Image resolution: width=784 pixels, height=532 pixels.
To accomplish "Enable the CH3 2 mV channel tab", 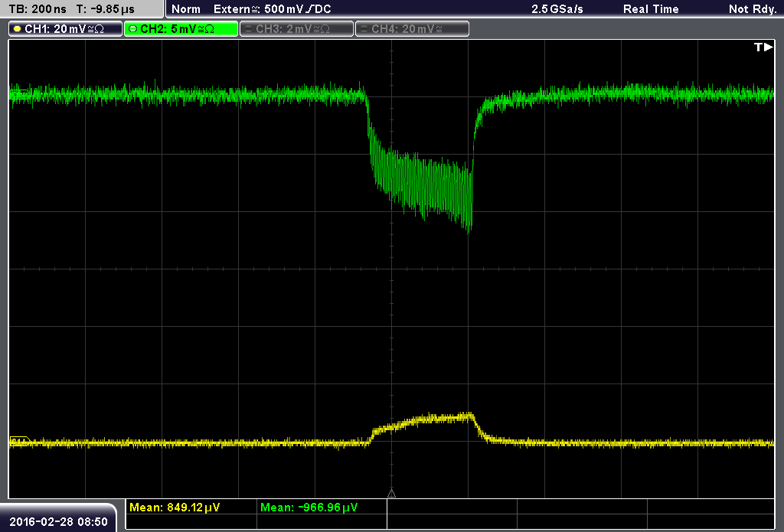I will point(296,29).
